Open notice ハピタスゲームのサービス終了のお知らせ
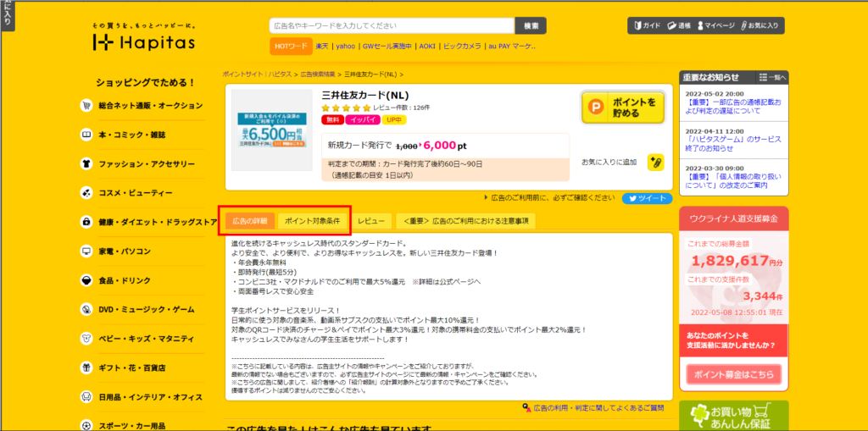The width and height of the screenshot is (868, 431). [x=733, y=144]
